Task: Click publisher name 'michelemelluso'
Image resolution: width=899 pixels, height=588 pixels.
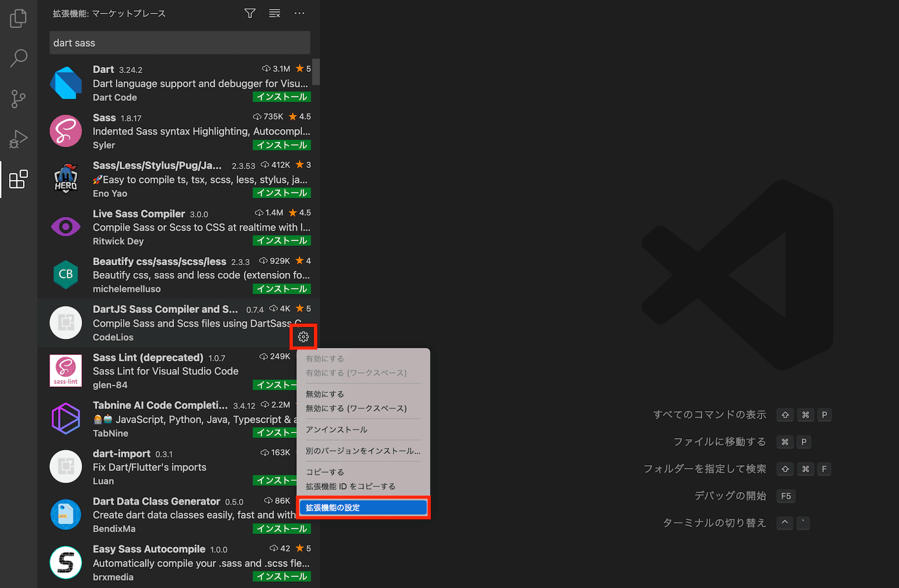Action: coord(126,289)
